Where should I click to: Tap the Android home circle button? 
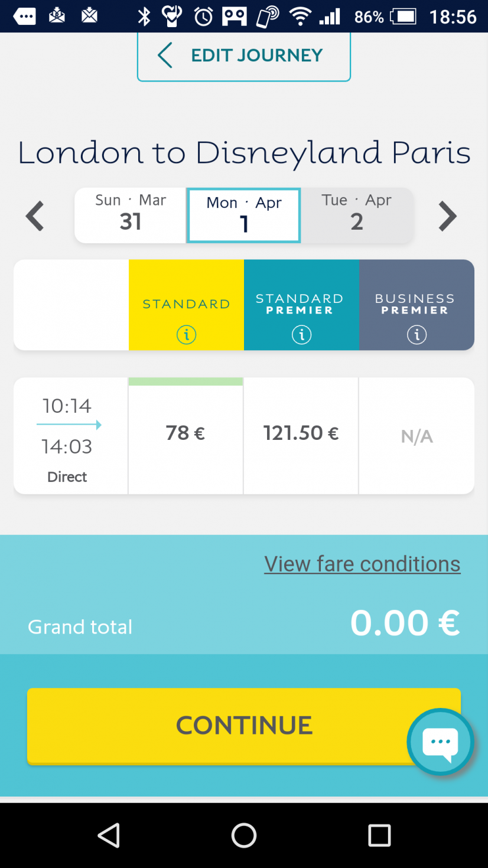pos(244,835)
